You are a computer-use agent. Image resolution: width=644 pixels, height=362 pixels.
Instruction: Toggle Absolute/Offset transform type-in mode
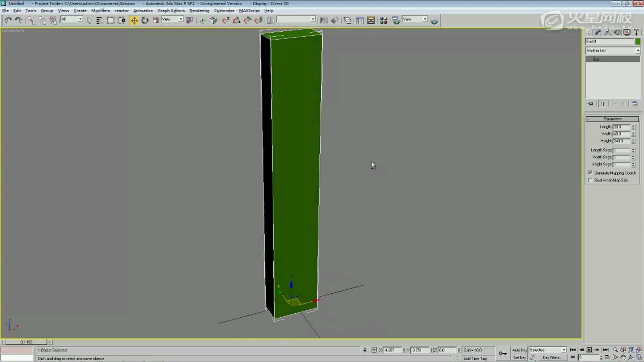(374, 350)
